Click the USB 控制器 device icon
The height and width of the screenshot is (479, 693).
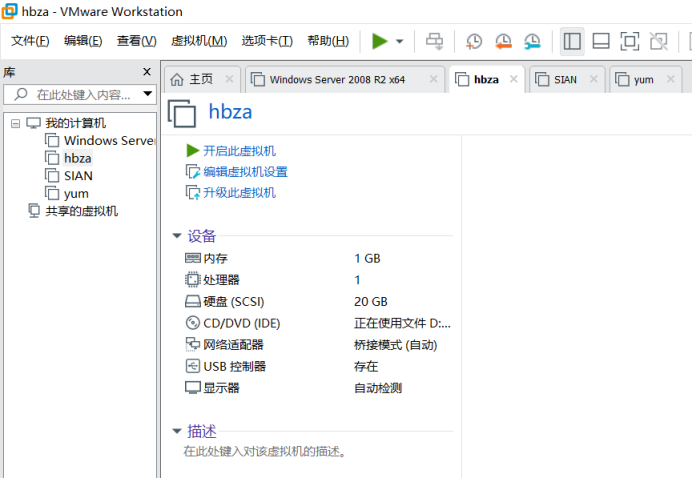(x=193, y=366)
